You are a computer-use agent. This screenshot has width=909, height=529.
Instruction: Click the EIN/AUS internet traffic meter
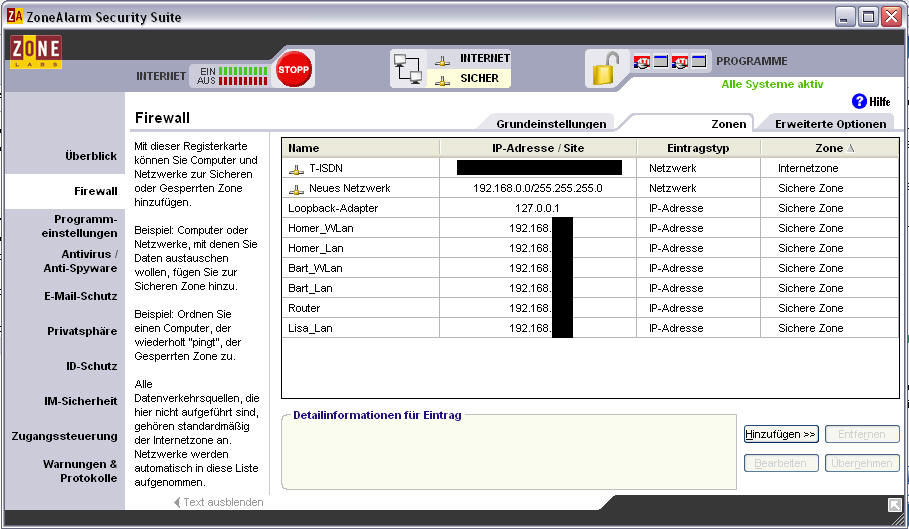(232, 76)
